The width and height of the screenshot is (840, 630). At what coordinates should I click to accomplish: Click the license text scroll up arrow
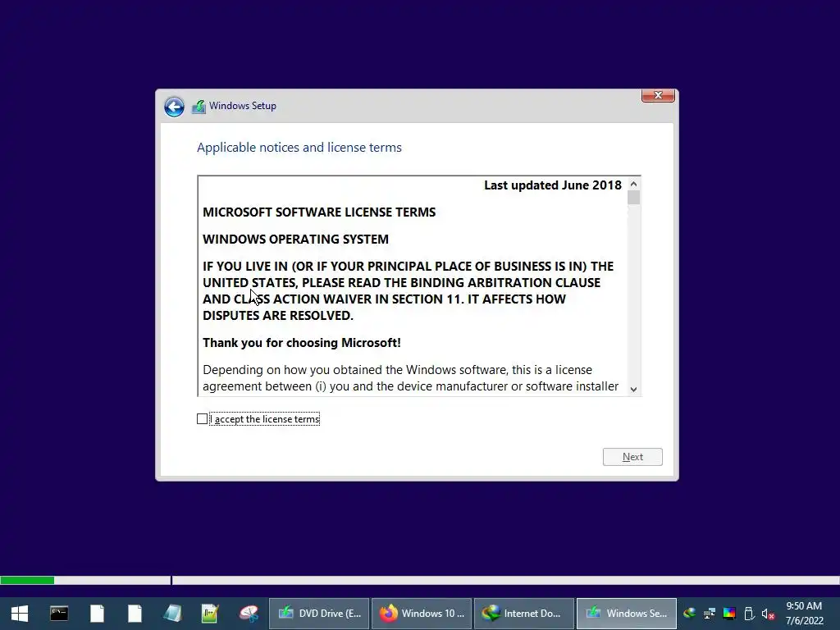[x=634, y=184]
